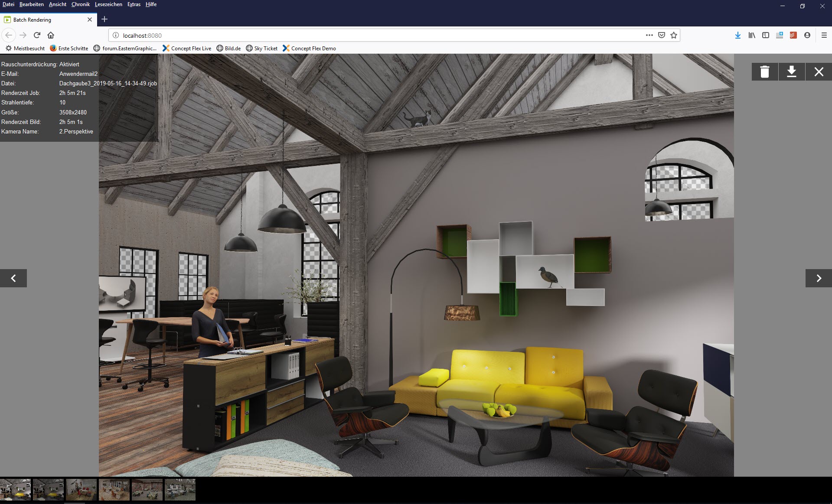
Task: Click the Anwendermail2 email value
Action: [x=78, y=74]
